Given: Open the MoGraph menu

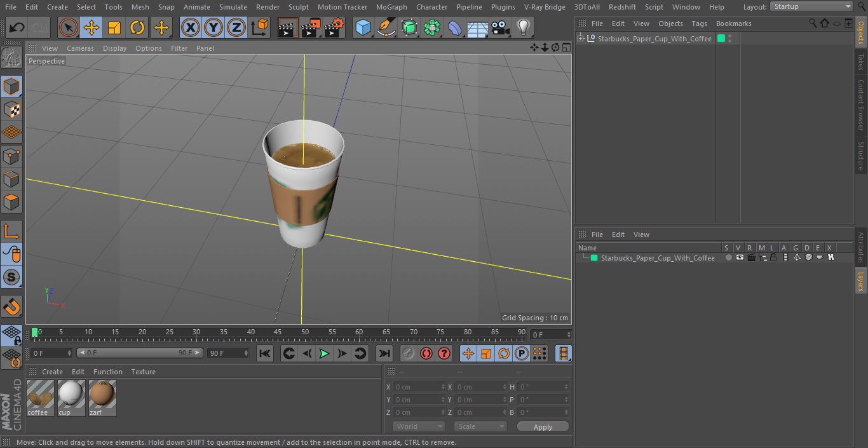Looking at the screenshot, I should click(391, 7).
